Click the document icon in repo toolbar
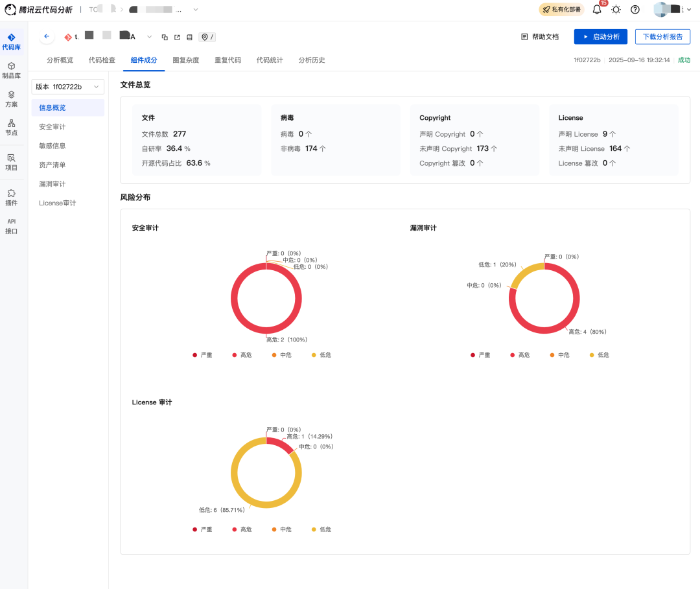The image size is (700, 589). click(190, 38)
